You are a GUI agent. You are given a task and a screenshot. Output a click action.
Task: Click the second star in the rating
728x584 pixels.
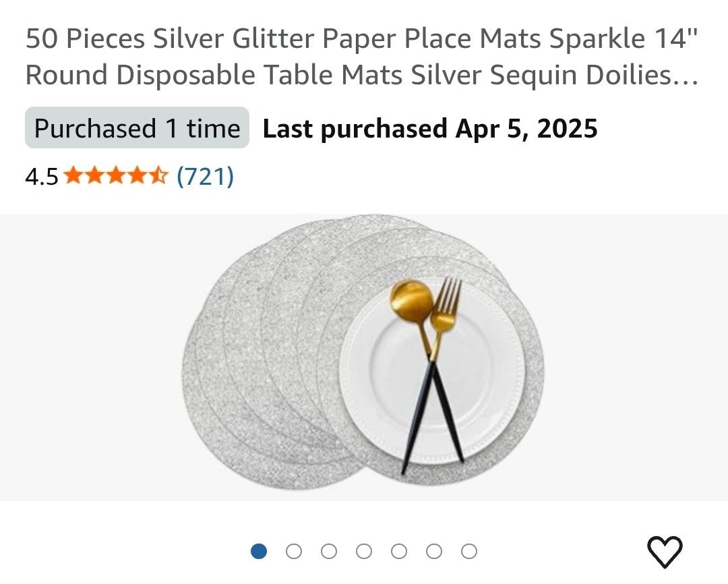[94, 176]
